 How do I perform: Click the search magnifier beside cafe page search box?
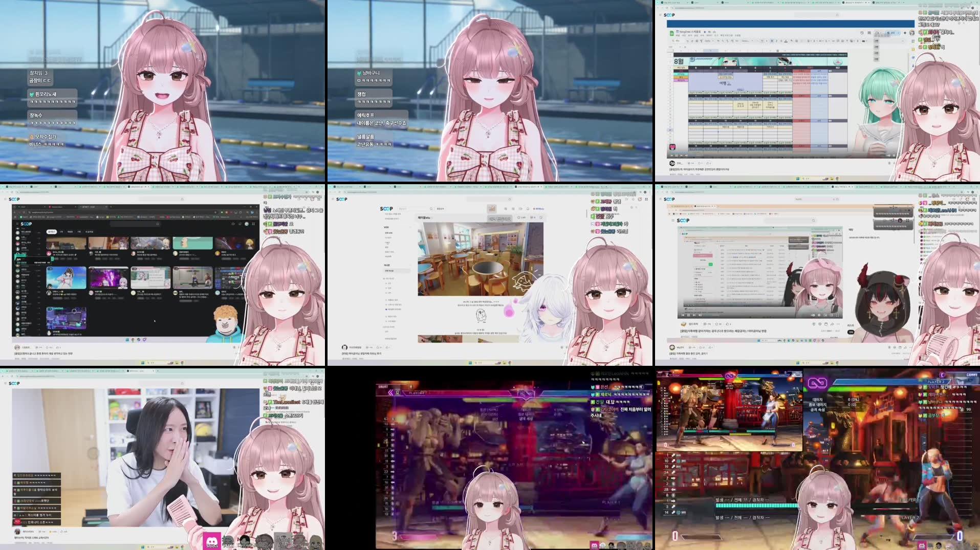click(x=431, y=209)
